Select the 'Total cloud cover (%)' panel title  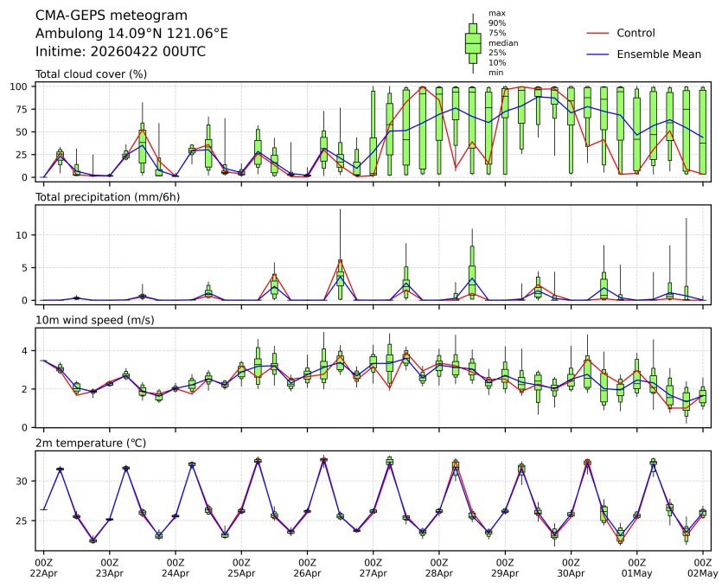[91, 74]
